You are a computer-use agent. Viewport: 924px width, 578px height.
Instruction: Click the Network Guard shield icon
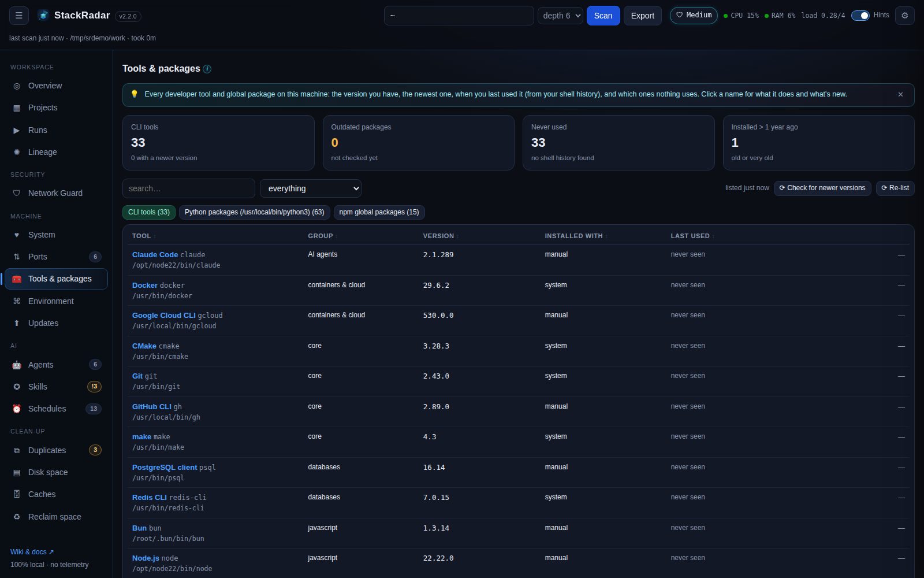click(17, 193)
